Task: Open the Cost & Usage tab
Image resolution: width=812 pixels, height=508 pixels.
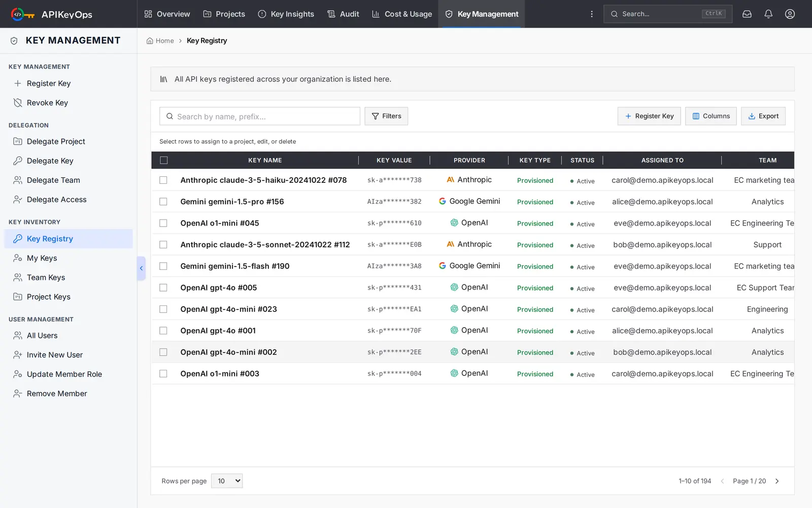Action: [x=401, y=14]
